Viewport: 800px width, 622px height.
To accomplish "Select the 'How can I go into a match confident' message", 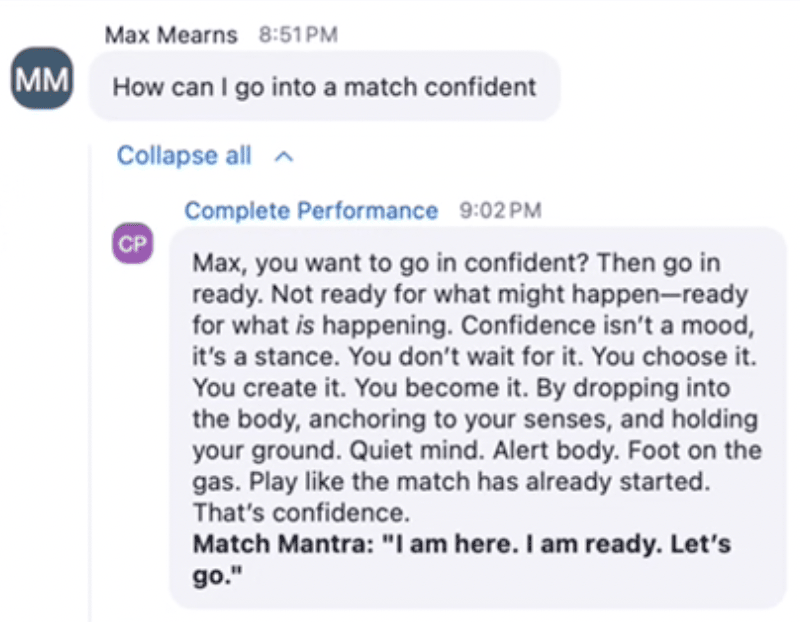I will click(324, 87).
